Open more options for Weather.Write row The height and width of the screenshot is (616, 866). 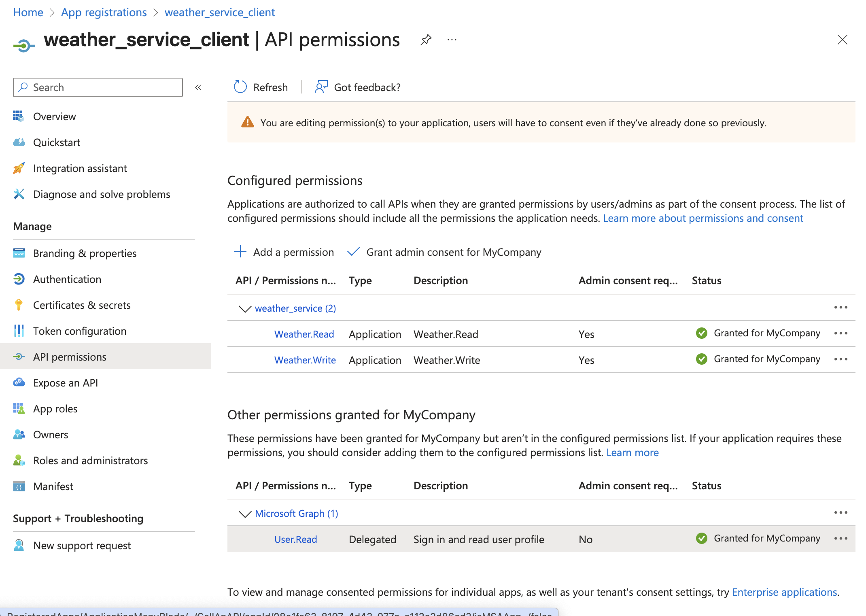[x=841, y=359]
